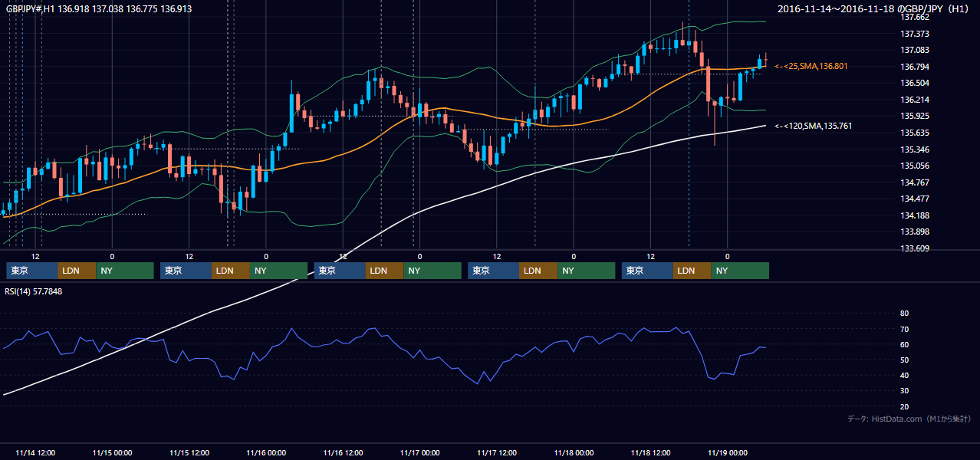
Task: Click price axis value 133.609
Action: click(x=915, y=248)
